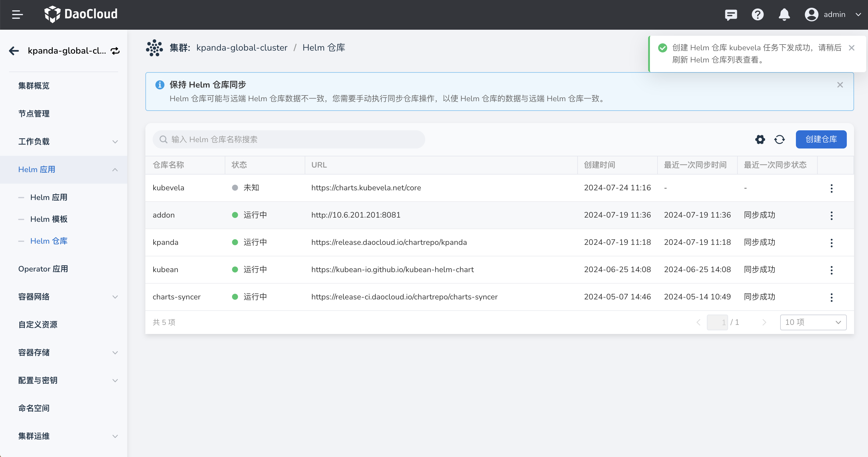Click the back arrow beside cluster name
This screenshot has width=868, height=457.
pos(14,51)
